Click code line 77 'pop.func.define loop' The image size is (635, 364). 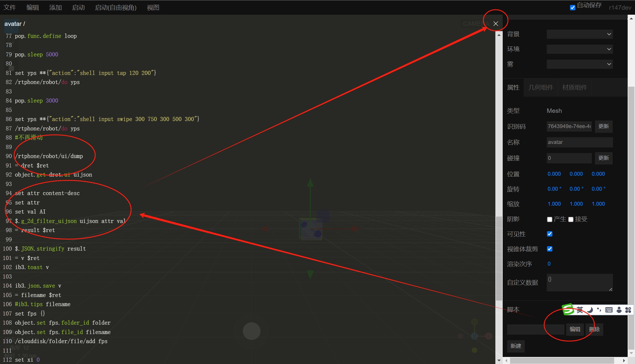46,36
